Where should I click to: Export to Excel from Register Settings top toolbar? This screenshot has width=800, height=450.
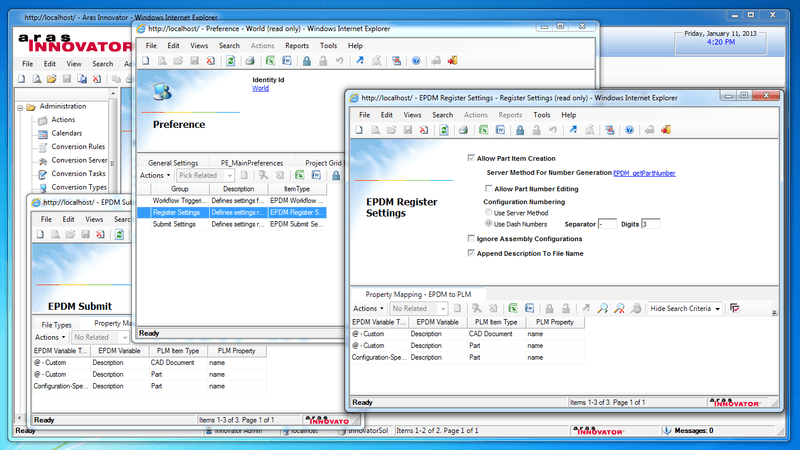click(x=483, y=130)
